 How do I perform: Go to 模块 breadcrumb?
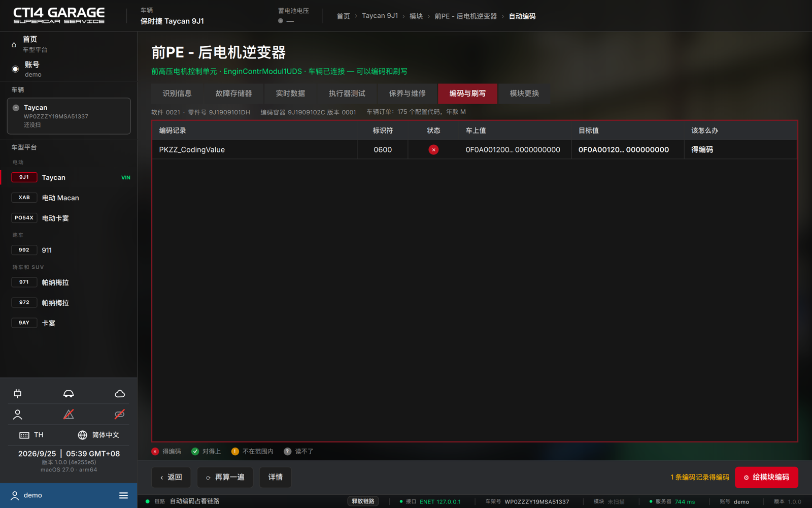pos(416,16)
